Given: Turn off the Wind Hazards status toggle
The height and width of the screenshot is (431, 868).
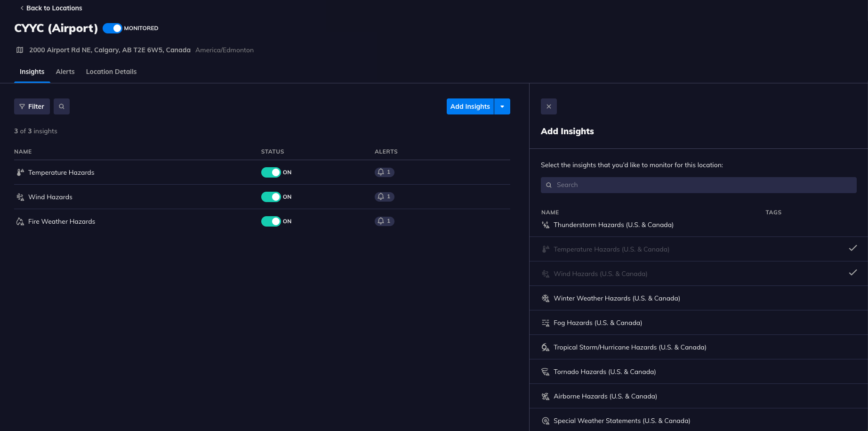Looking at the screenshot, I should coord(271,197).
